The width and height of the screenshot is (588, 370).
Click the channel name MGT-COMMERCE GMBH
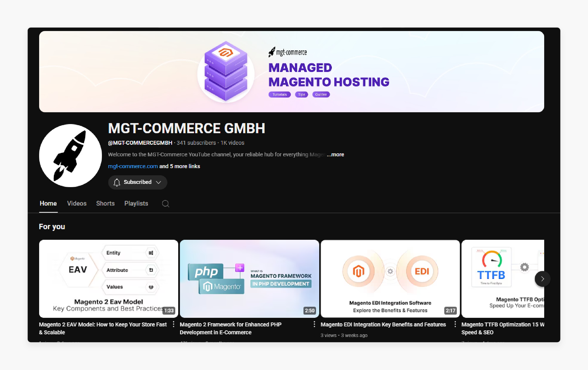(x=186, y=128)
